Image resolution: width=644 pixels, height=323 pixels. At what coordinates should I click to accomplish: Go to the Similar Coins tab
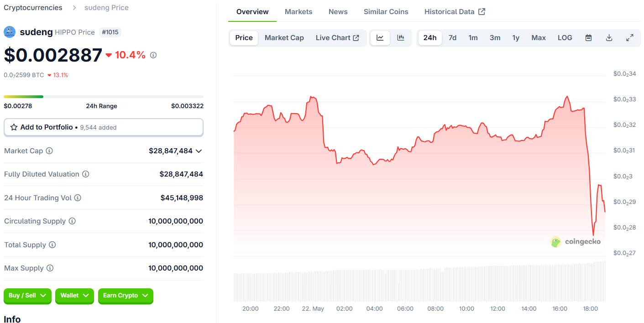pos(386,12)
